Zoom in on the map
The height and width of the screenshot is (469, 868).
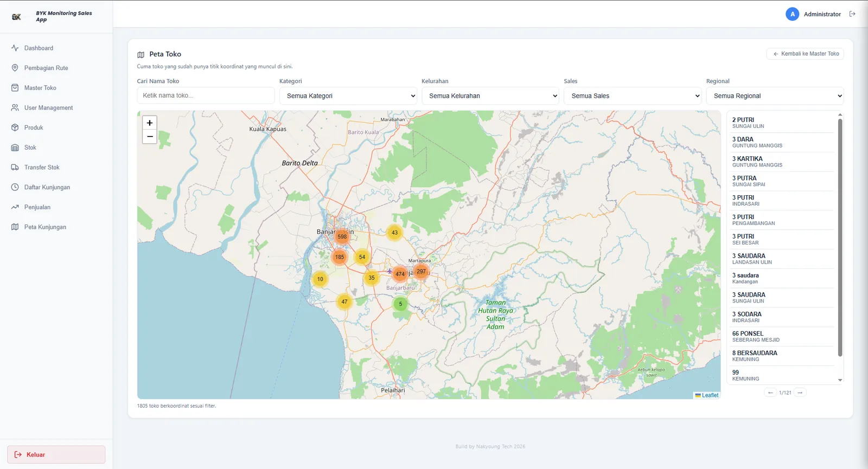coord(150,123)
